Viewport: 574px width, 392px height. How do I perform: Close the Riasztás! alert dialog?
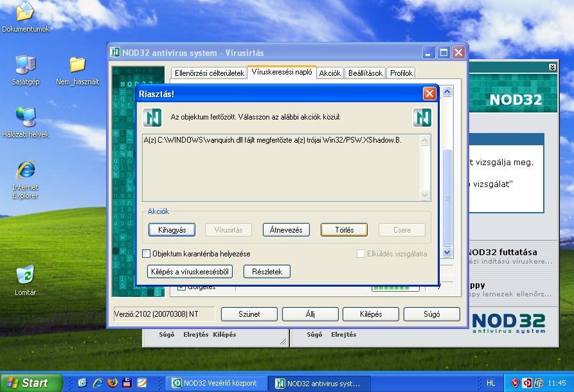point(429,94)
